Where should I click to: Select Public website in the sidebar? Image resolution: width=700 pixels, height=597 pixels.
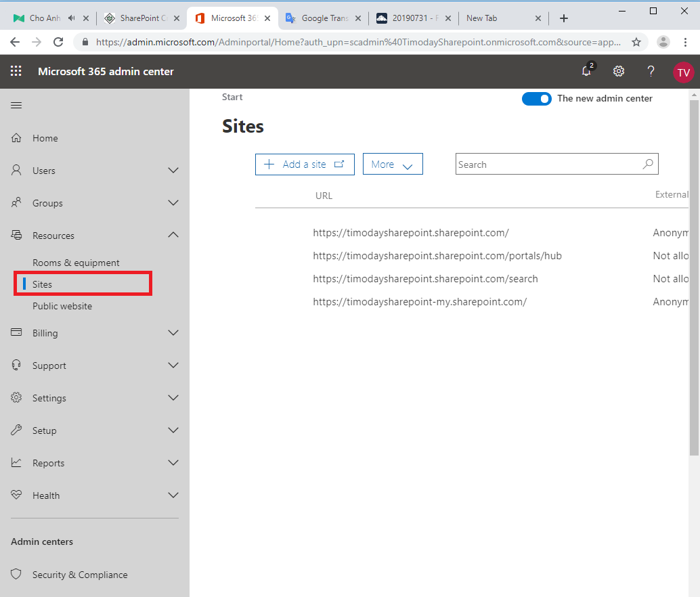62,306
